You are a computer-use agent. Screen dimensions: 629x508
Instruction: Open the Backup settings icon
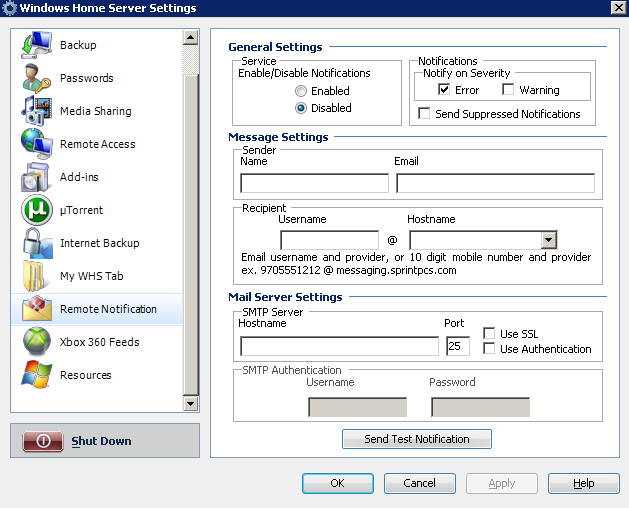tap(37, 45)
